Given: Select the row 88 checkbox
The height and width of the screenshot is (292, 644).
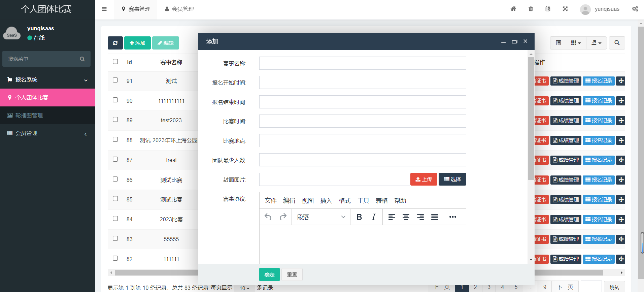Looking at the screenshot, I should pyautogui.click(x=115, y=139).
